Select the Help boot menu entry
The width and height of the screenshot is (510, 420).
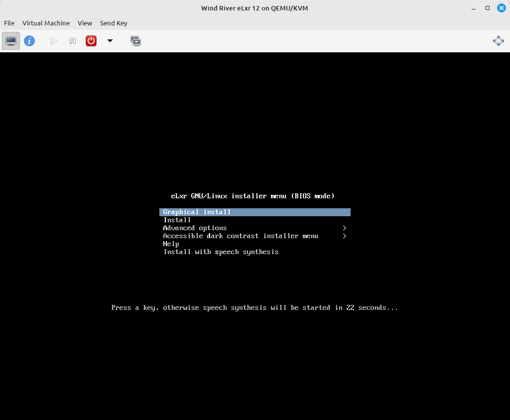click(x=171, y=244)
